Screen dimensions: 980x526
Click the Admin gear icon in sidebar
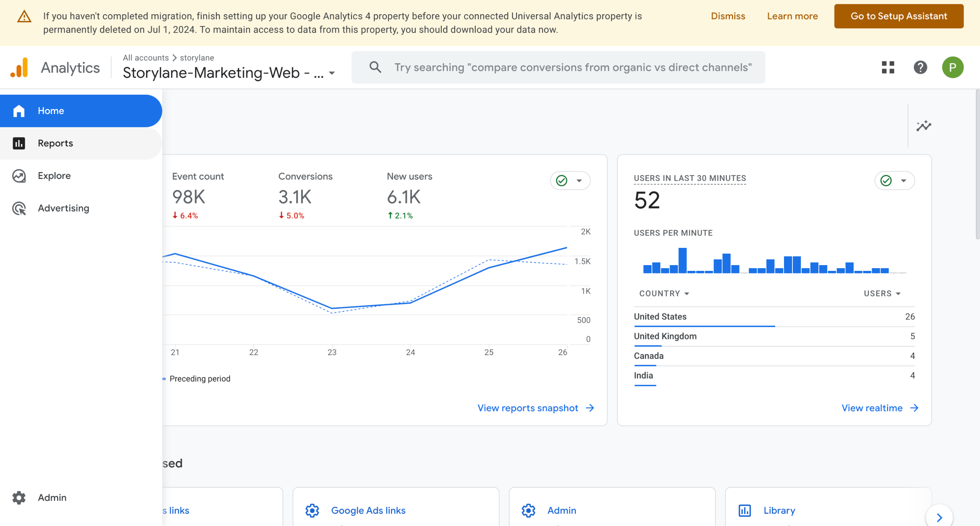tap(19, 497)
